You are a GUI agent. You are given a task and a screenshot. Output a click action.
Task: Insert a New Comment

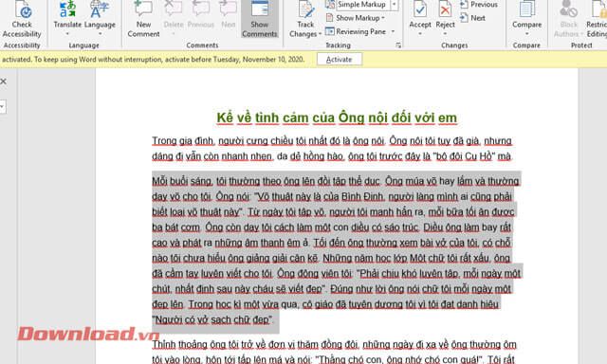(x=143, y=19)
